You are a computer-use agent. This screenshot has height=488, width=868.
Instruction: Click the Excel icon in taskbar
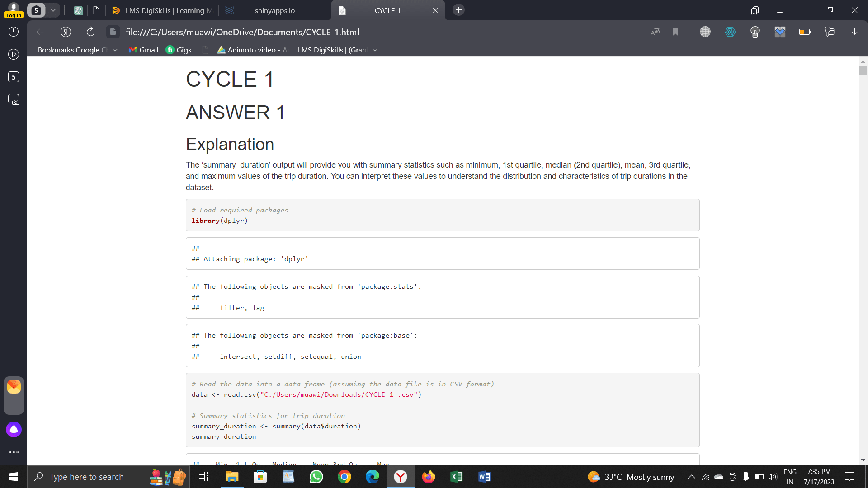pos(457,476)
